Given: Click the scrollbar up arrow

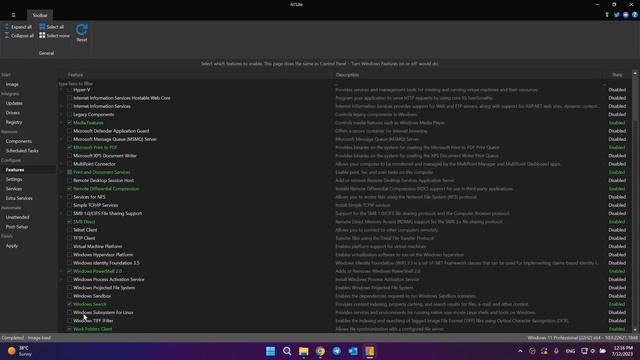Looking at the screenshot, I should tap(635, 73).
